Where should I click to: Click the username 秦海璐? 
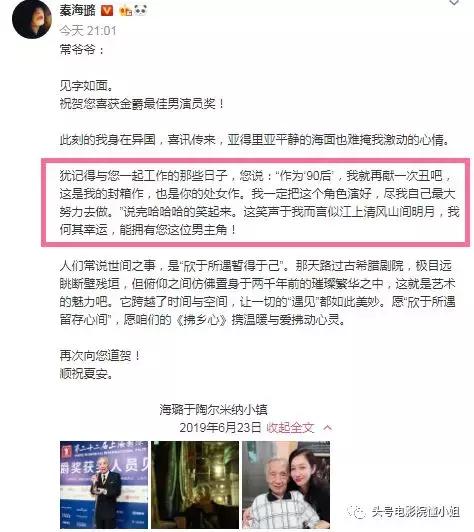click(78, 11)
